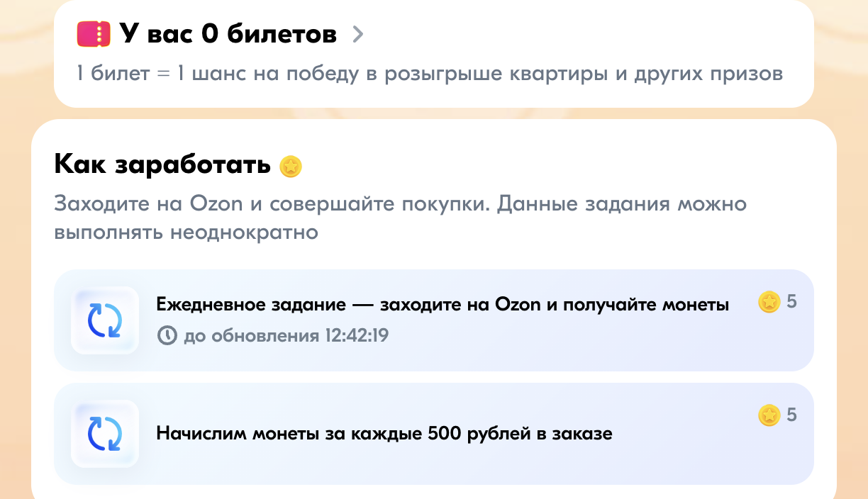Click the coin icon in the 500 рублей task
Image resolution: width=868 pixels, height=499 pixels.
pyautogui.click(x=769, y=415)
